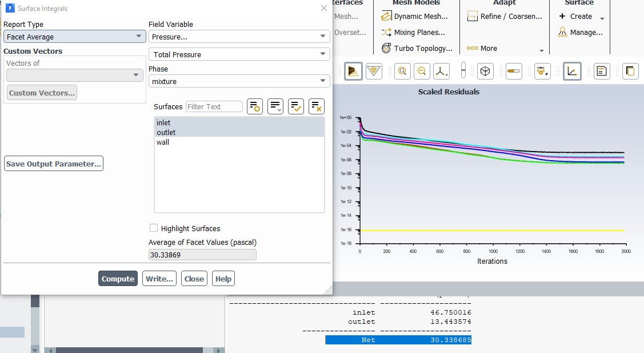Viewport: 644px width, 353px height.
Task: Open the Total Pressure dropdown
Action: click(x=239, y=54)
